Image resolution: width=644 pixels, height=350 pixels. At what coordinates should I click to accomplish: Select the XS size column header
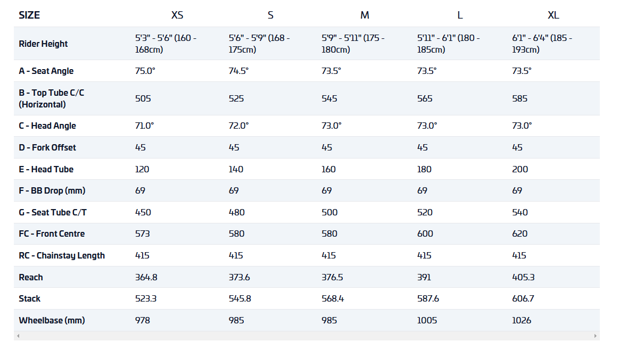point(177,15)
